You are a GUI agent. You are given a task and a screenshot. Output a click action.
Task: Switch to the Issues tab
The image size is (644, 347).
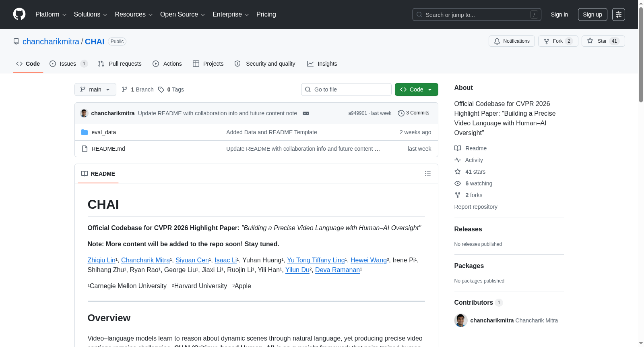tap(68, 64)
